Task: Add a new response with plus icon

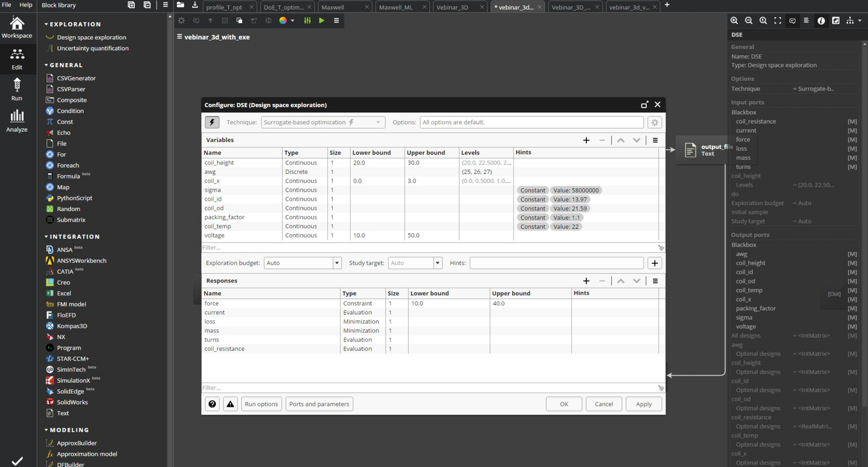Action: click(586, 281)
